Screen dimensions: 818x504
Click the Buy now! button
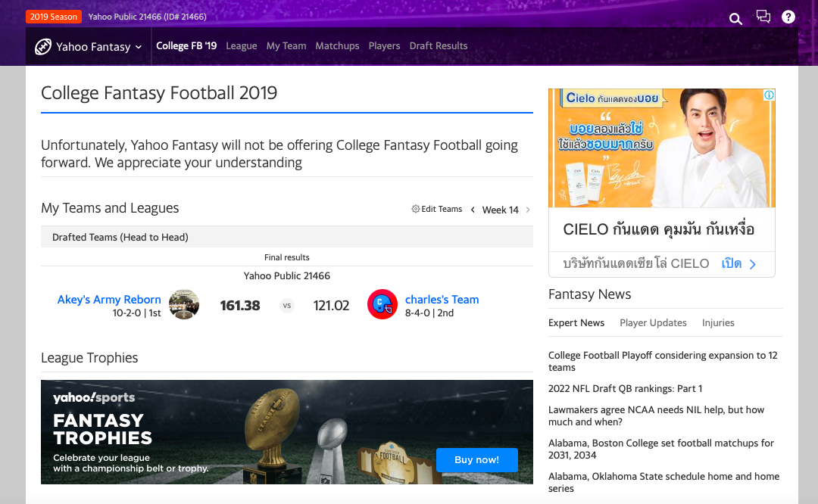476,459
